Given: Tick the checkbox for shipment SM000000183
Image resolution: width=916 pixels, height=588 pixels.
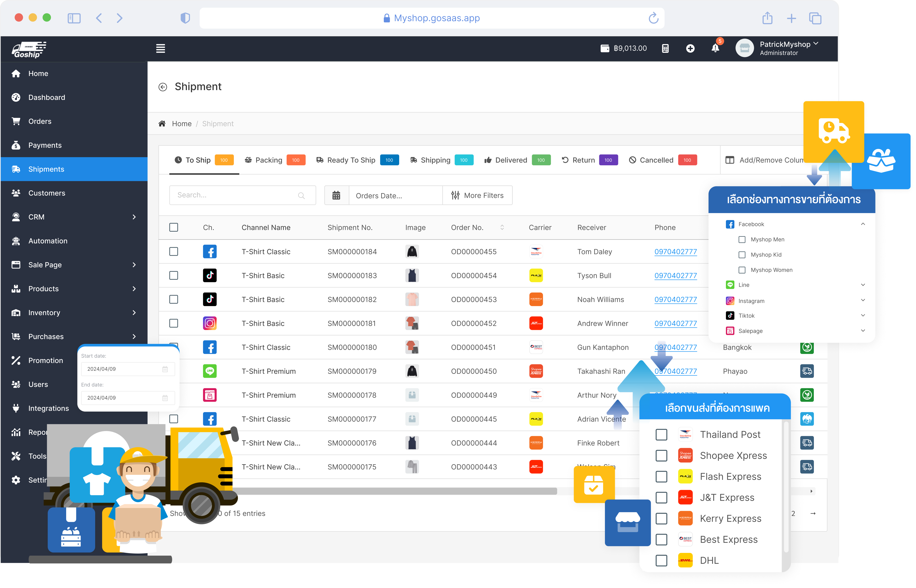Looking at the screenshot, I should pyautogui.click(x=173, y=275).
